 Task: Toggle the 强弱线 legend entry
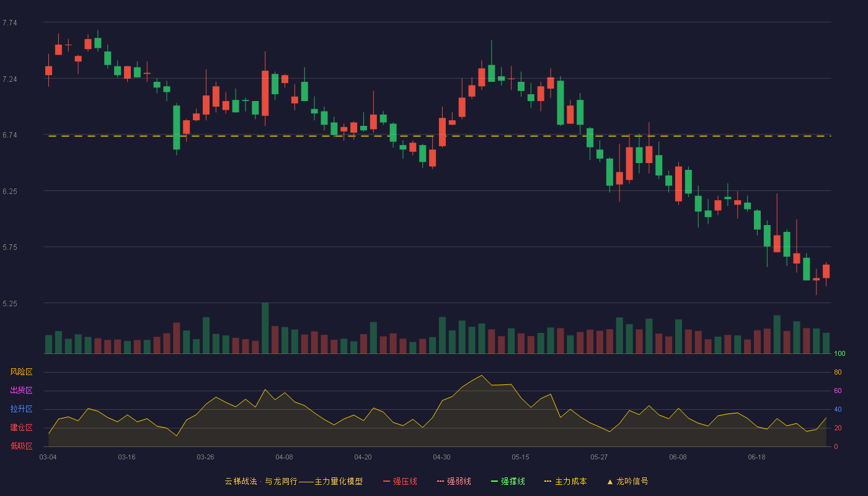454,481
